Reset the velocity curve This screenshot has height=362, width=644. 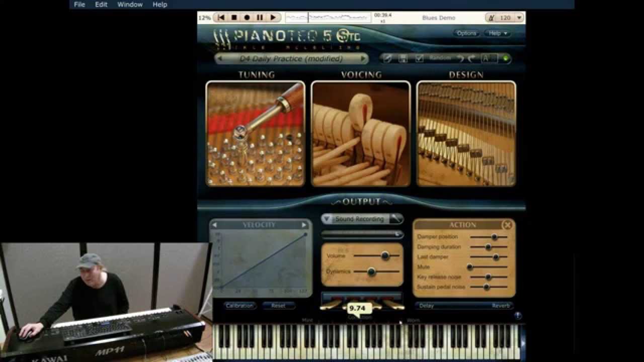click(x=278, y=306)
